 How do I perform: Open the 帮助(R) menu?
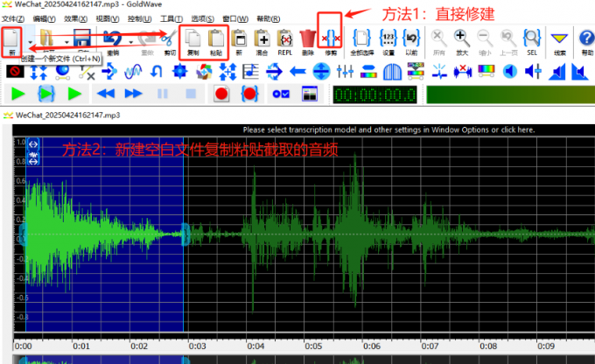(269, 18)
